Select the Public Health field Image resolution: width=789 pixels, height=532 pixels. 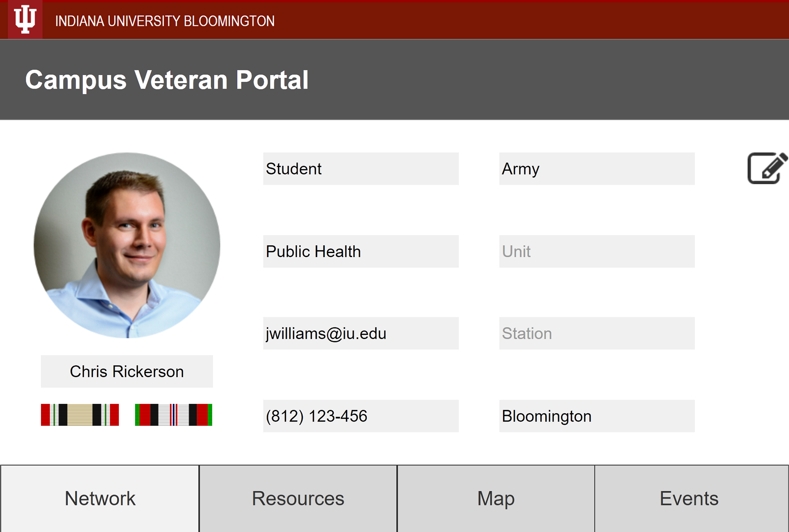(x=361, y=251)
